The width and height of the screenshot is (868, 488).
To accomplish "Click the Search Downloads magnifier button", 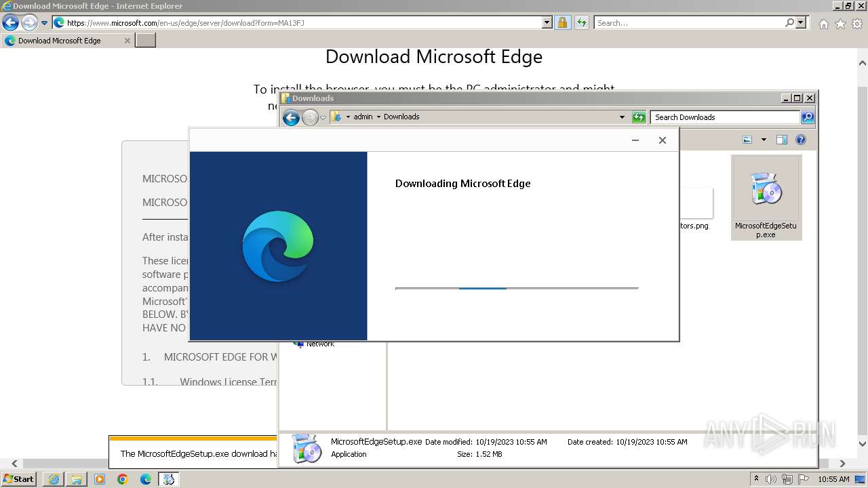I will point(807,117).
